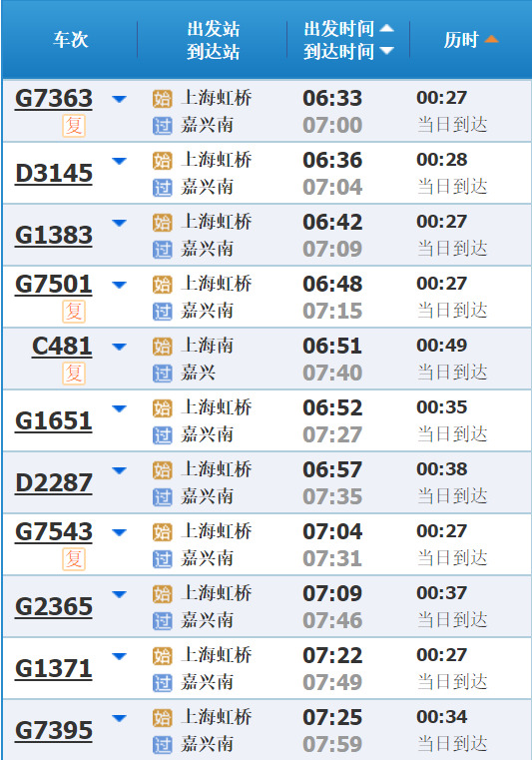Click the 始 origin icon for D3145
Viewport: 532px width, 760px height.
tap(163, 161)
